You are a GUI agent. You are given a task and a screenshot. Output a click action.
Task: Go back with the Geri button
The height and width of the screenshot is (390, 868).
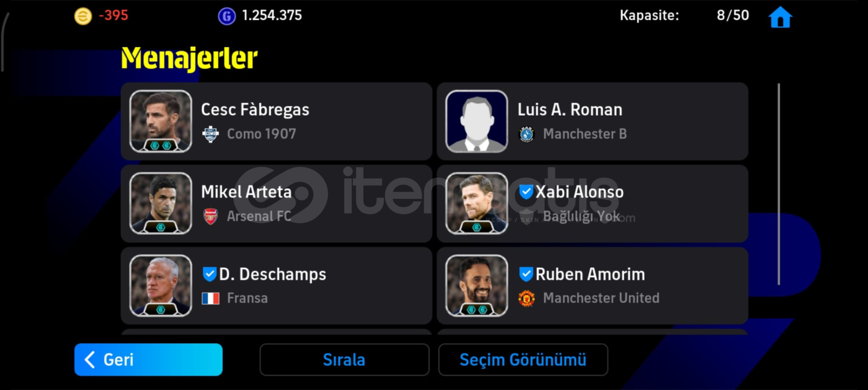tap(148, 360)
